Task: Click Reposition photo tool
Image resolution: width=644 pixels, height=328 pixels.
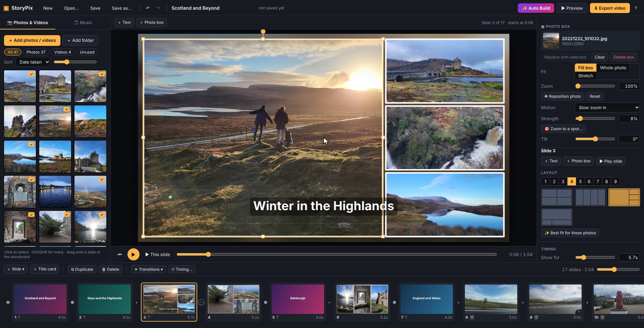Action: [563, 96]
